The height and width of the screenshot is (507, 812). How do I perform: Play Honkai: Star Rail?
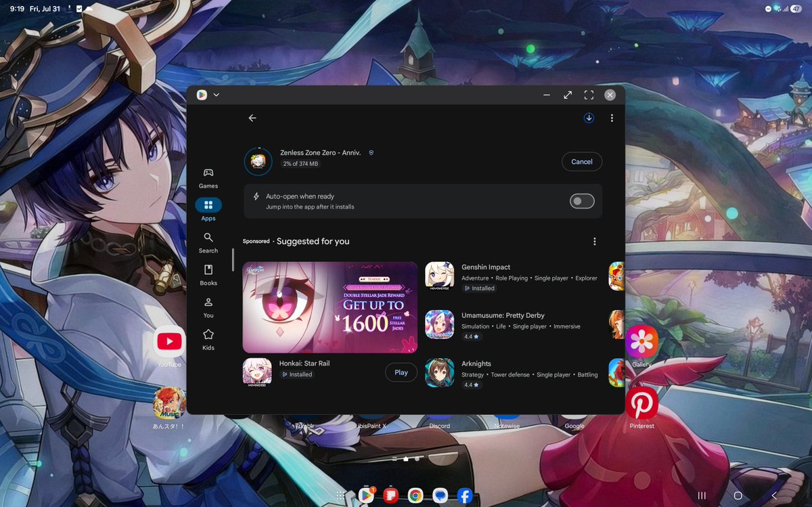pos(401,372)
